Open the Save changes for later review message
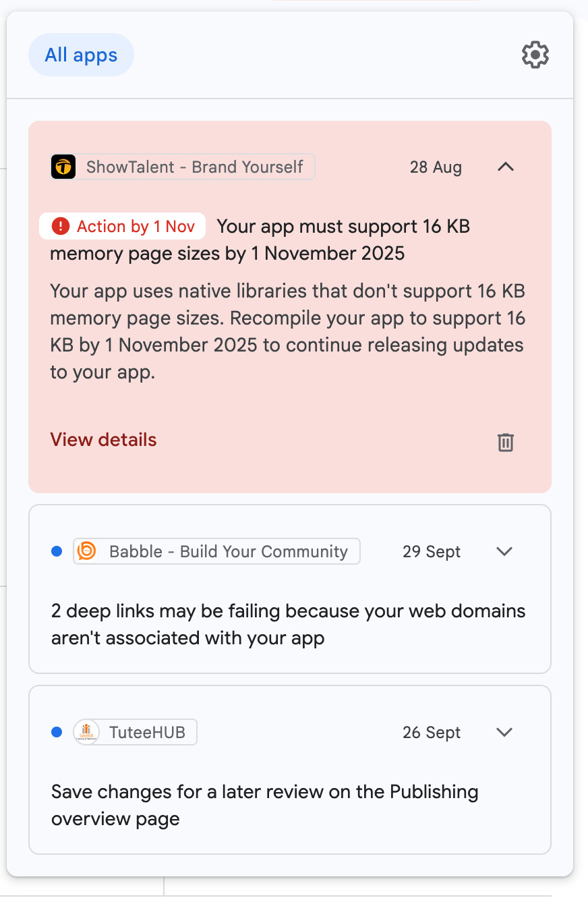Viewport: 588px width, 900px height. [x=264, y=806]
